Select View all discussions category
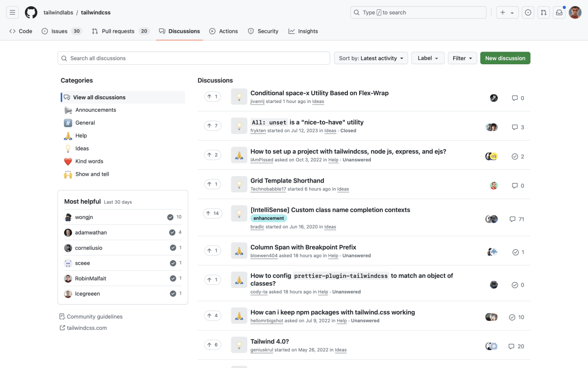 (123, 97)
